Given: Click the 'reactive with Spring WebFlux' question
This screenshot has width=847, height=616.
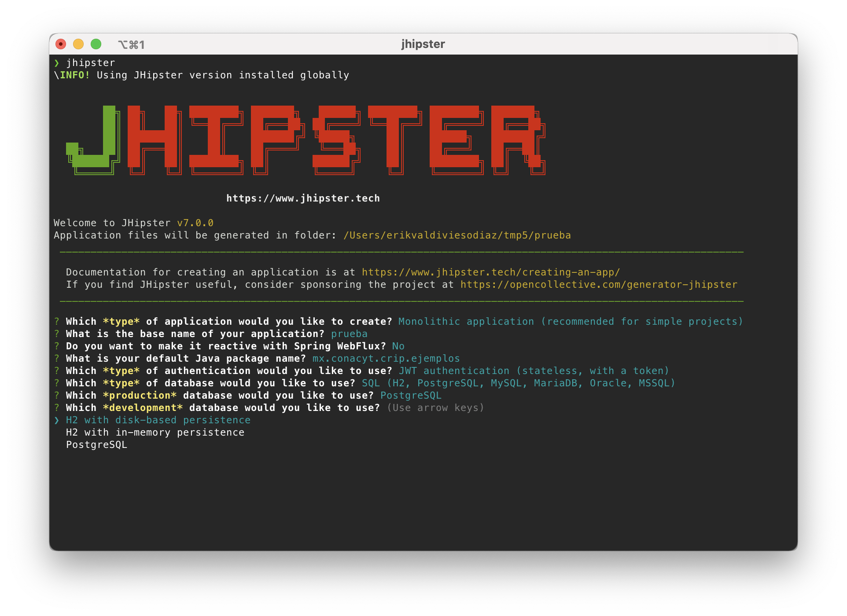Looking at the screenshot, I should click(226, 346).
